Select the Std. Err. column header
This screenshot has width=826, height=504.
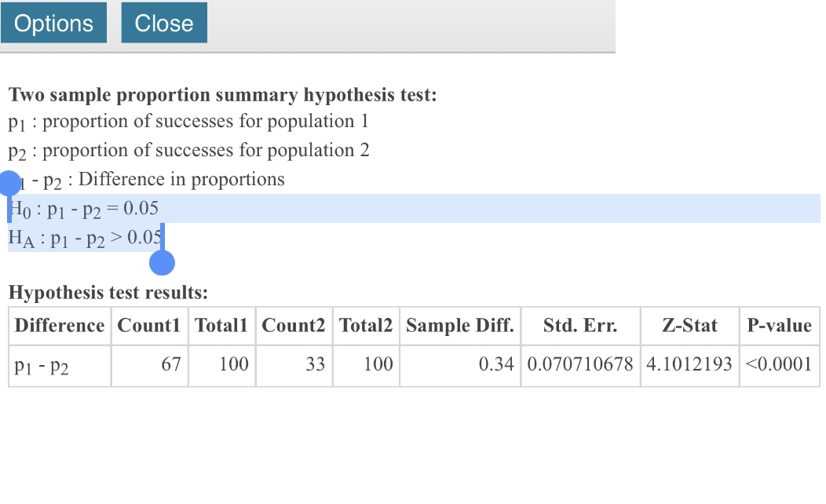[579, 326]
